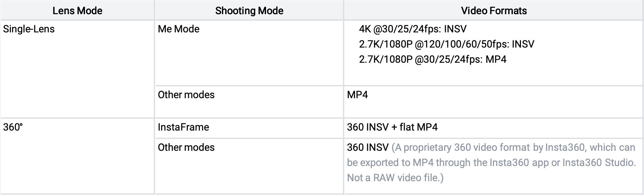Click the Video Formats column header
Viewport: 644px width, 195px height.
494,10
